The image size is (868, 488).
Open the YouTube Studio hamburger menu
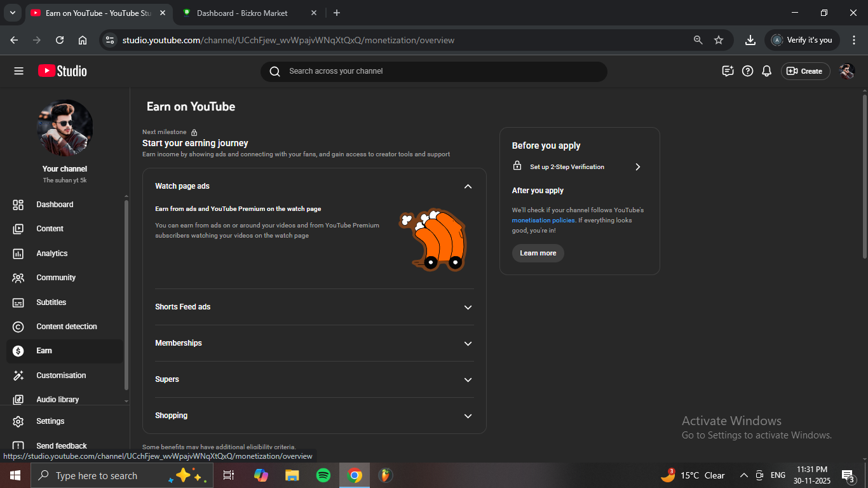point(18,71)
